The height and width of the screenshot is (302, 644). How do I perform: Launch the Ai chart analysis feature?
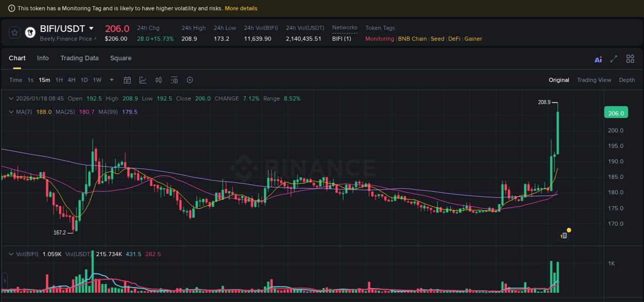coord(598,59)
